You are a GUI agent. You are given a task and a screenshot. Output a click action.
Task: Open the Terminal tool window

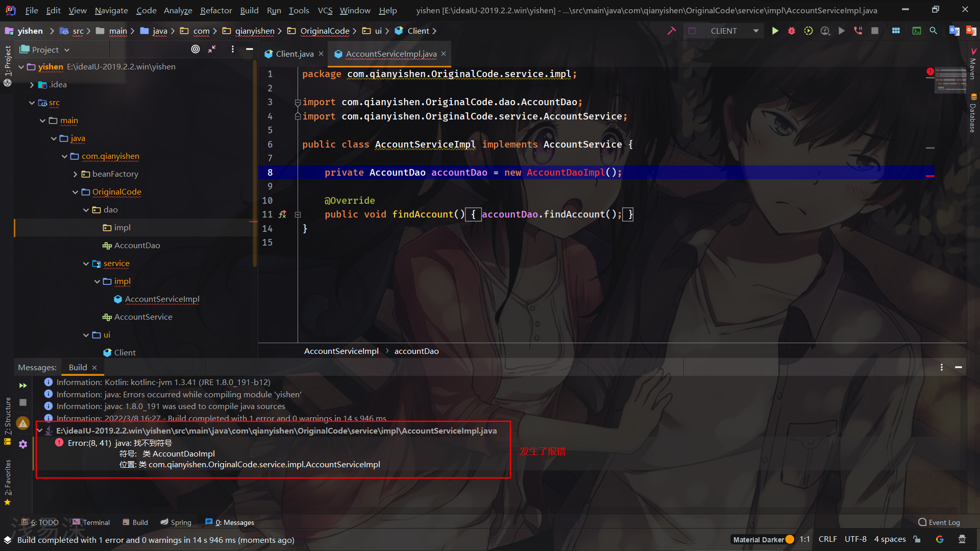pyautogui.click(x=91, y=522)
